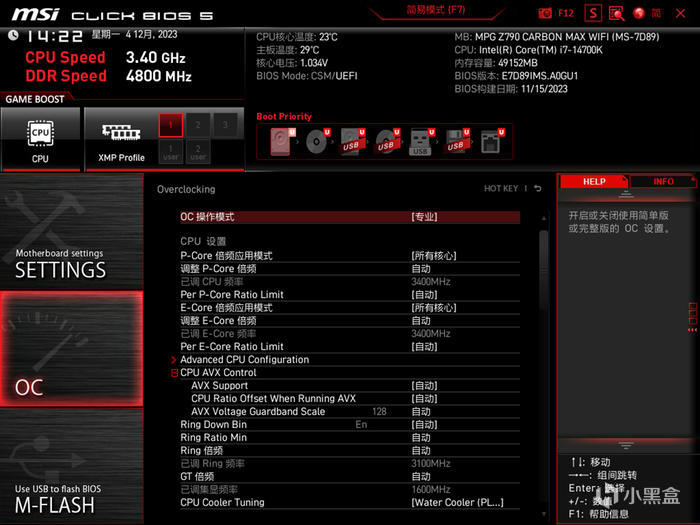Image resolution: width=700 pixels, height=525 pixels.
Task: Click the scroll-up arrow of the settings list
Action: pos(543,218)
